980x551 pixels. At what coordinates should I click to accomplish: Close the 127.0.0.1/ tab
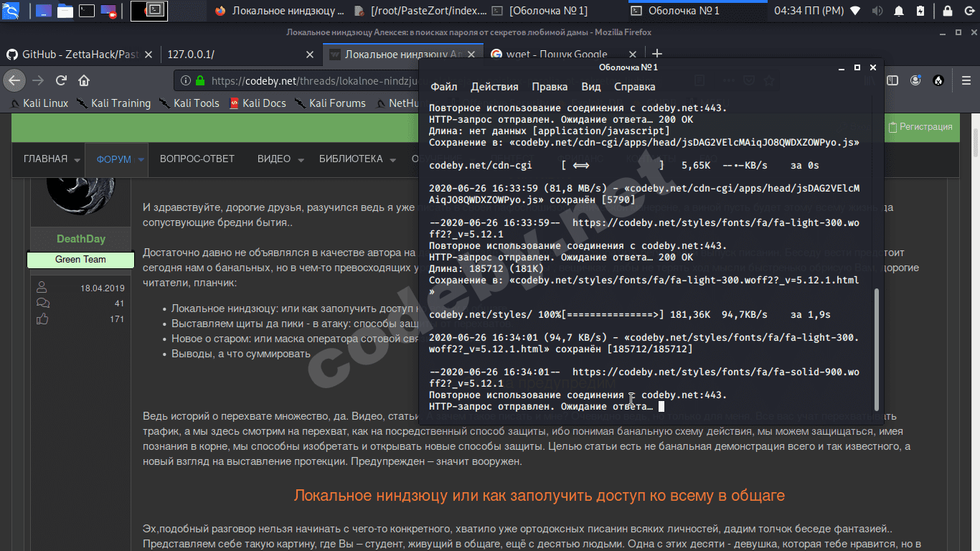pos(310,55)
